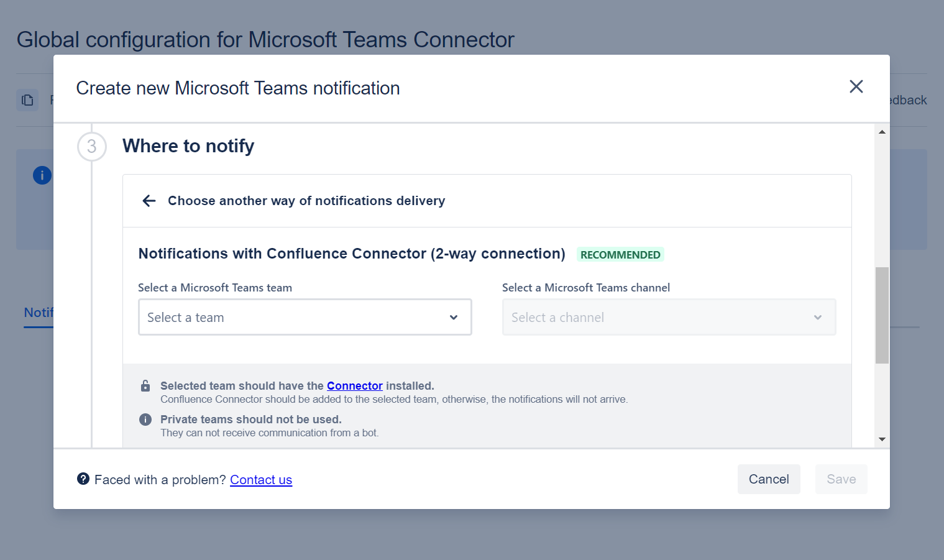
Task: Click the dialog scrollbar up arrow
Action: [x=882, y=132]
